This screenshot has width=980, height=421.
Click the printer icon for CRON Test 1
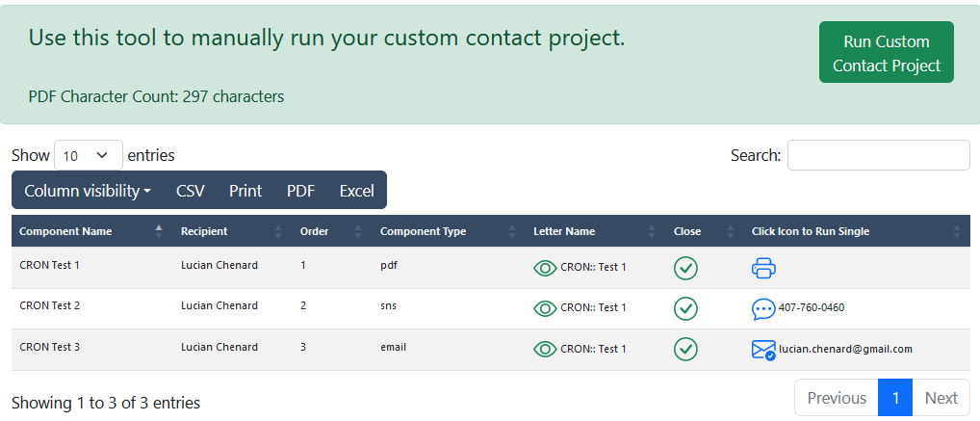[x=763, y=268]
